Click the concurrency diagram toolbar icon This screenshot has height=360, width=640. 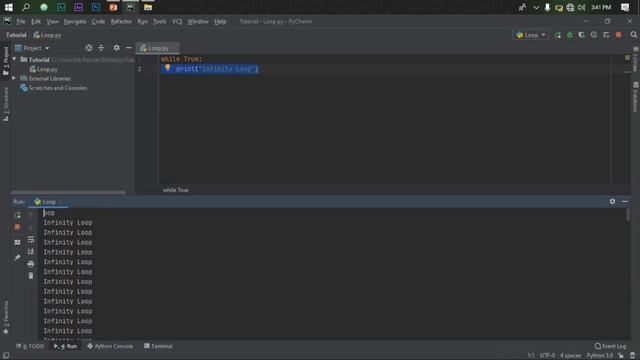click(x=606, y=35)
